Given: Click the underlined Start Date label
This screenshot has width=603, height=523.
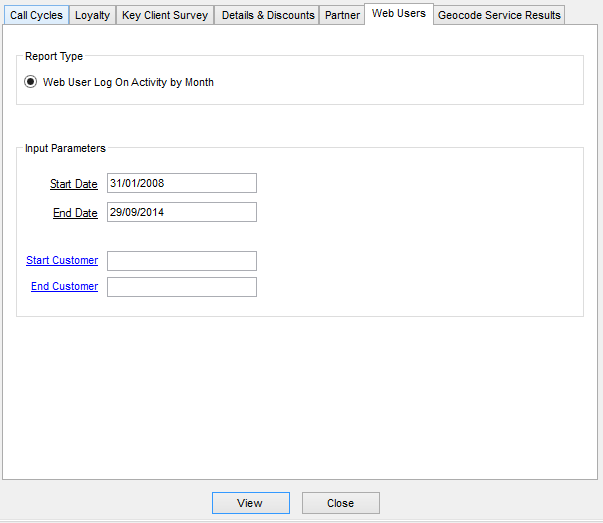Looking at the screenshot, I should pyautogui.click(x=74, y=184).
